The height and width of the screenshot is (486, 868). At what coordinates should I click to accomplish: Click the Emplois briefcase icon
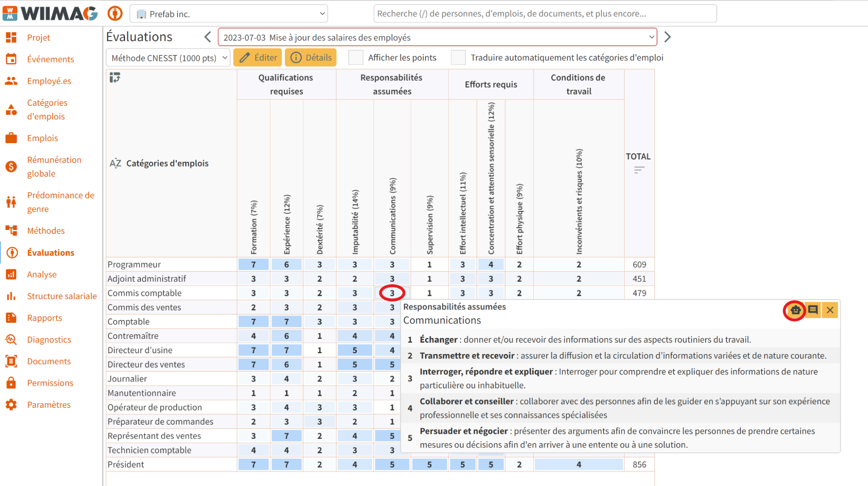(x=11, y=138)
